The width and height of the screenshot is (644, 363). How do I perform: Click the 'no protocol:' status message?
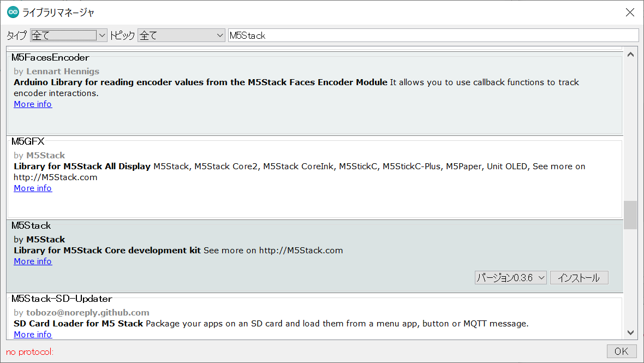(29, 352)
